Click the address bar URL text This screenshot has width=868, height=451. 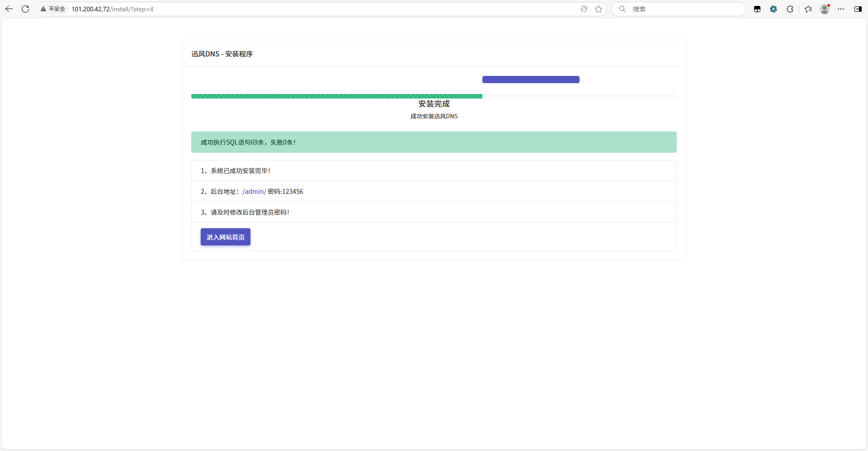point(113,9)
